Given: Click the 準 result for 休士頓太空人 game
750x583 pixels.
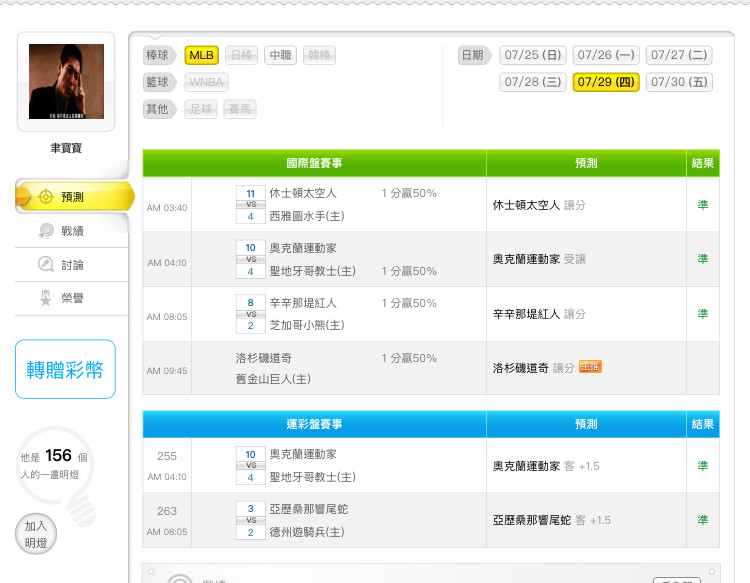Looking at the screenshot, I should tap(703, 205).
